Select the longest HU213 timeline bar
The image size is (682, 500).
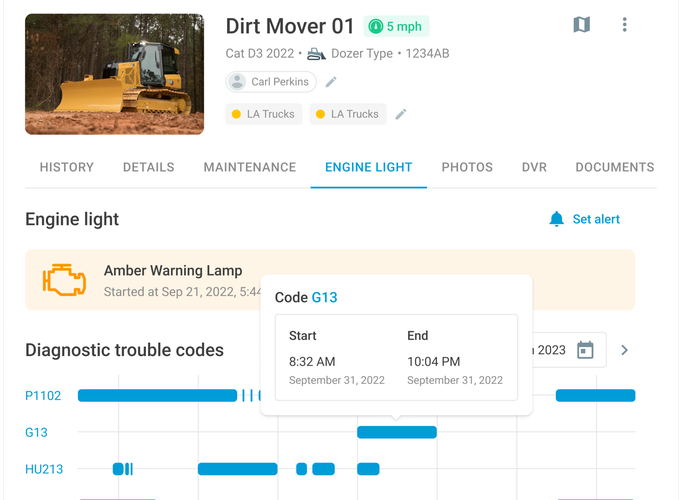point(237,469)
